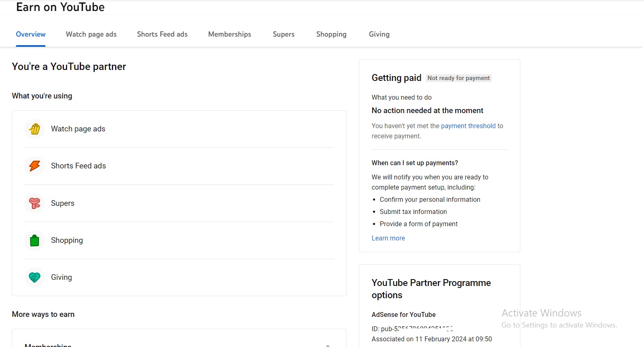Click the AdSense for YouTube label
Screen dimensions: 644x347
(404, 315)
